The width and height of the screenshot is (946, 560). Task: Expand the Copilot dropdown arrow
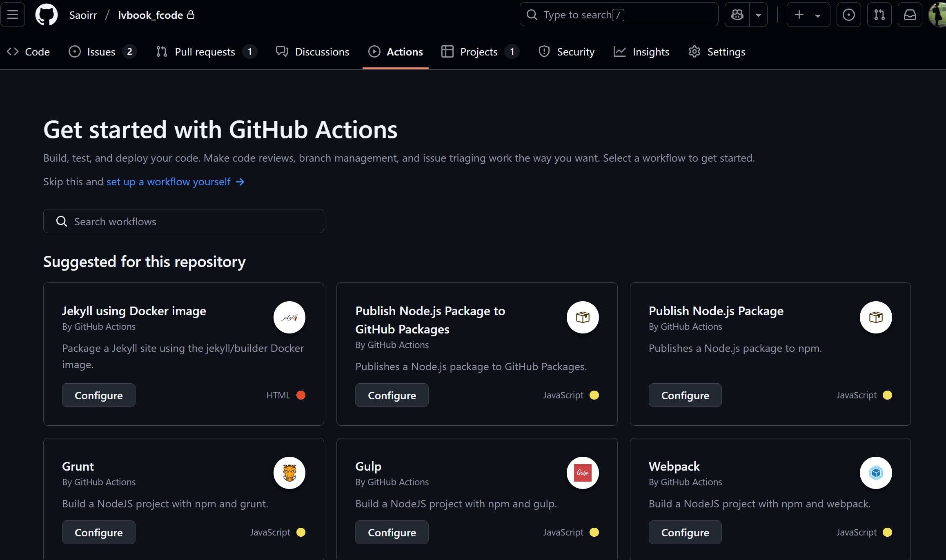click(x=758, y=15)
